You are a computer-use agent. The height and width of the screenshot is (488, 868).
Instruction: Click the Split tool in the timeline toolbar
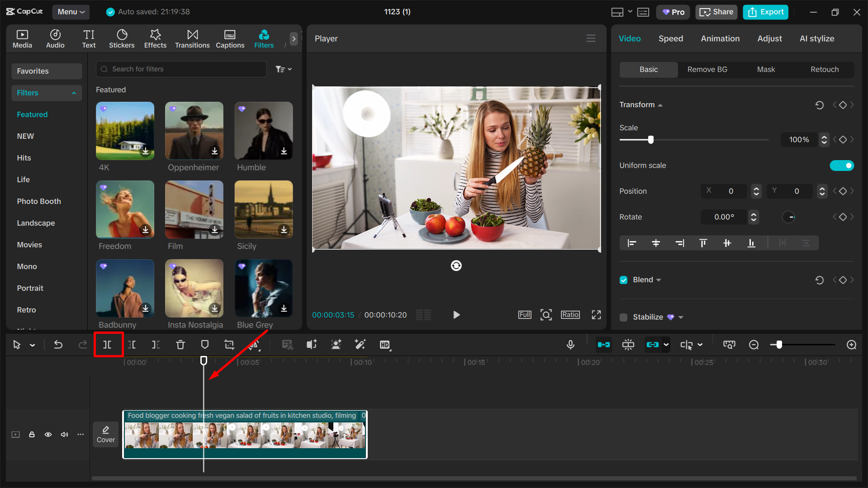109,344
